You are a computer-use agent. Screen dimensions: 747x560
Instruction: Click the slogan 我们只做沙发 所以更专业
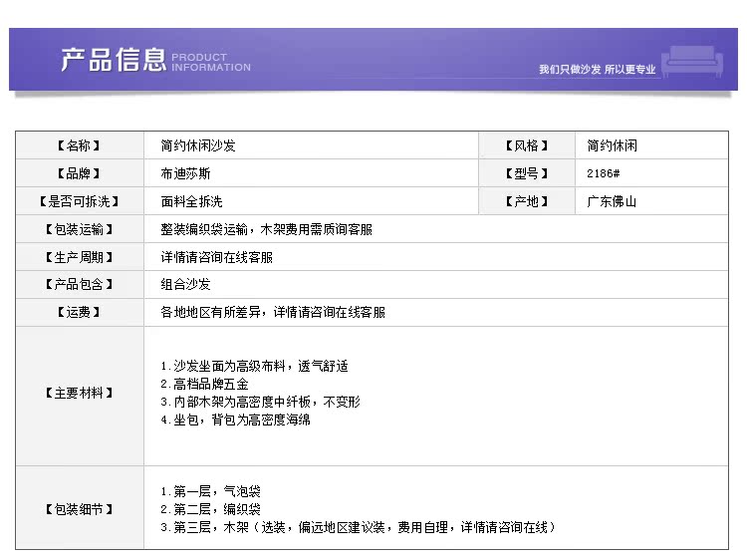597,70
